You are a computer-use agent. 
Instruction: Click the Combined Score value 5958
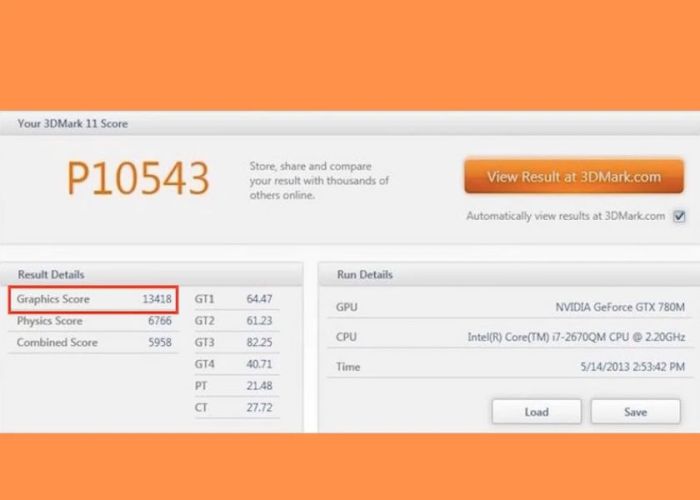click(x=159, y=342)
